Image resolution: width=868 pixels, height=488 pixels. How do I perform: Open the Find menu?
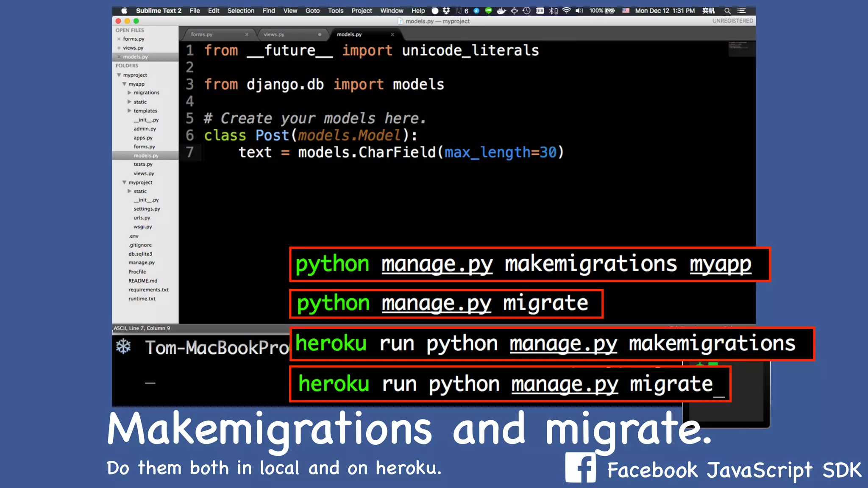(x=269, y=11)
